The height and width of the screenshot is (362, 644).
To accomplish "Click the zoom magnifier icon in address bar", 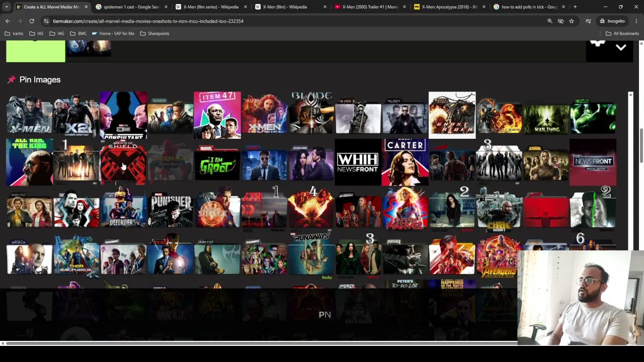I will point(549,21).
